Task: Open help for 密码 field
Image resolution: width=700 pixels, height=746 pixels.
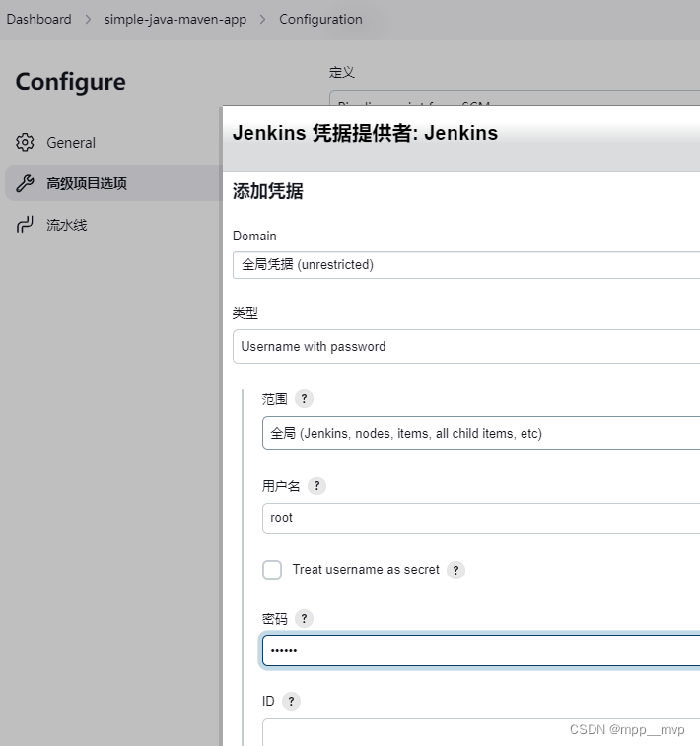Action: click(x=304, y=619)
